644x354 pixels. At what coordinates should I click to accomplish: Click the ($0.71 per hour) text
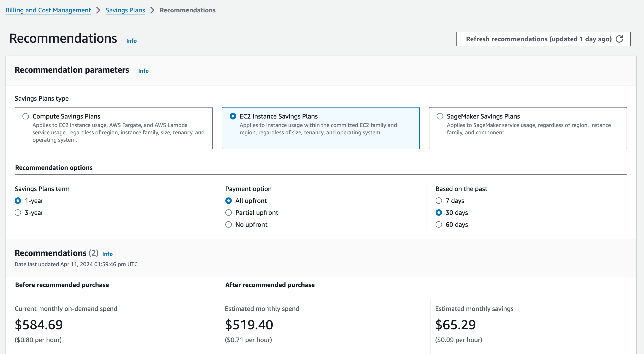[248, 340]
